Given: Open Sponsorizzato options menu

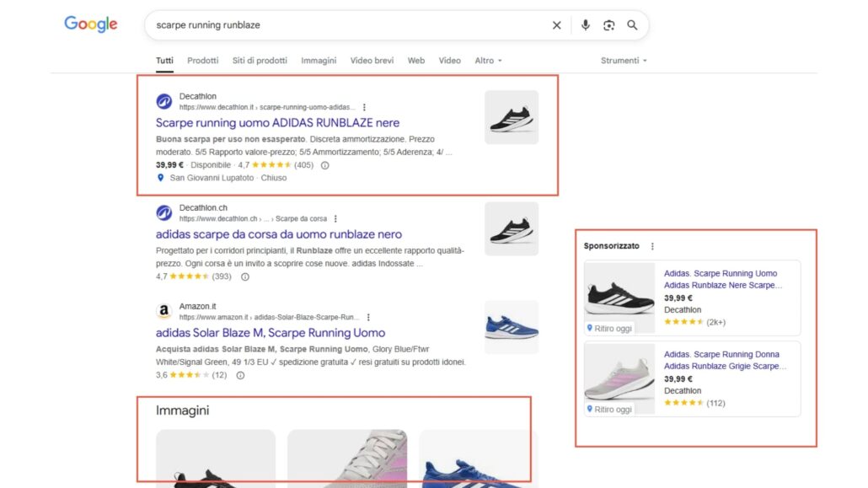Looking at the screenshot, I should (652, 246).
